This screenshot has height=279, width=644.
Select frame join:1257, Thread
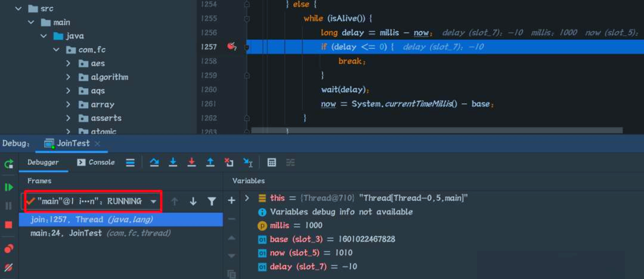(120, 220)
